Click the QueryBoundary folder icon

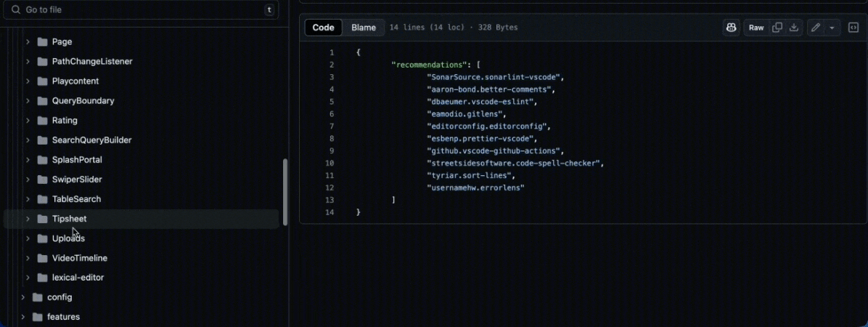42,101
